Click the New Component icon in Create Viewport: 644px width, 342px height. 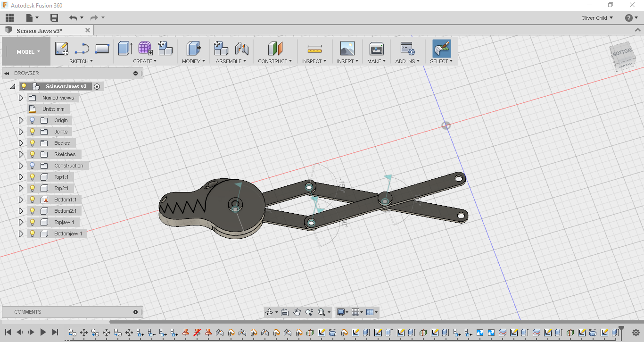tap(165, 49)
